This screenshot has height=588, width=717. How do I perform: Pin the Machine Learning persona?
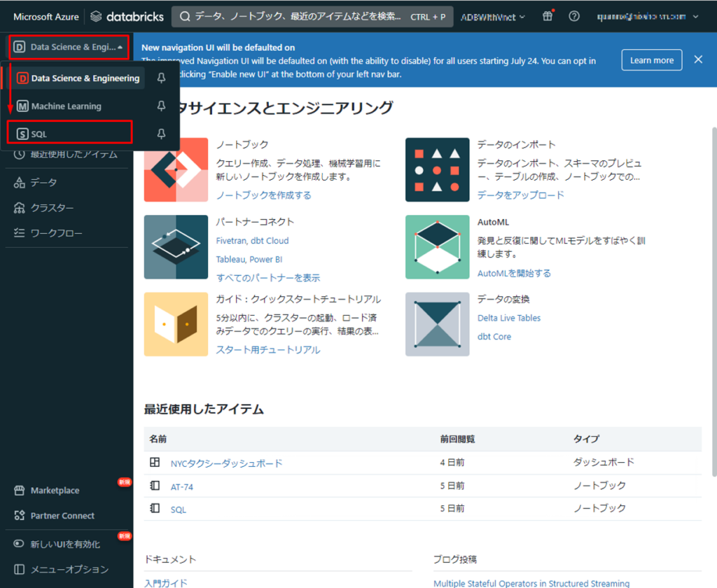coord(162,106)
